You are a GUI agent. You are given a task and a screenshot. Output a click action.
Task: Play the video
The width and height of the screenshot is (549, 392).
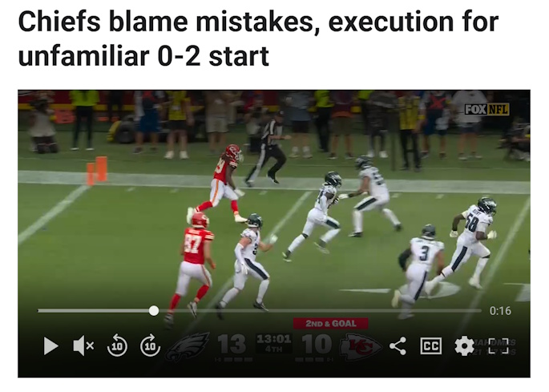pos(50,346)
